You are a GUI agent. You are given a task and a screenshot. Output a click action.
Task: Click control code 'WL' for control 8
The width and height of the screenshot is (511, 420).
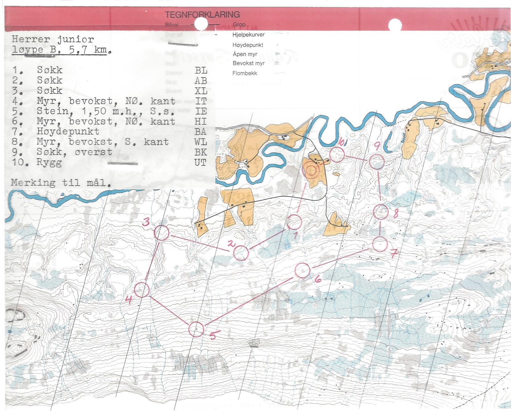[200, 142]
